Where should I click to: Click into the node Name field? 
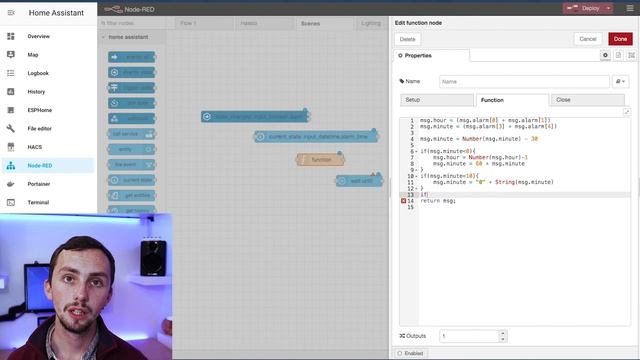coord(524,82)
